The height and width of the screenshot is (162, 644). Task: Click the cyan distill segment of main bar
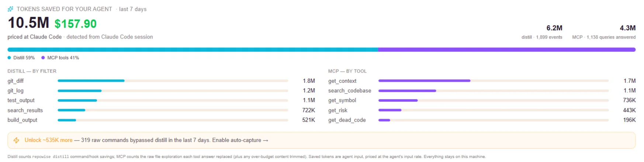pos(193,50)
